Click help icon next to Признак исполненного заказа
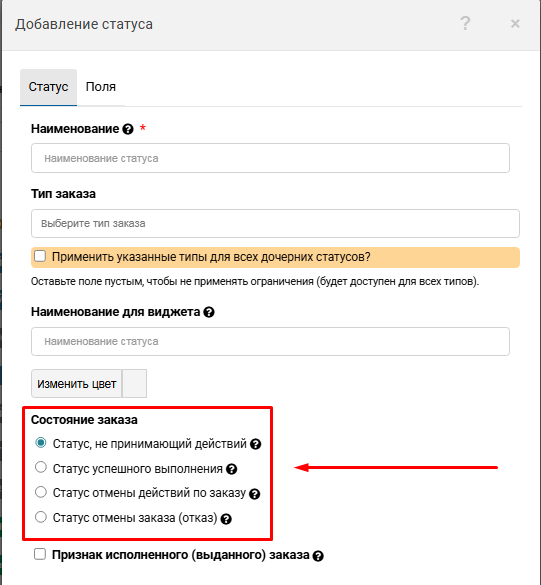This screenshot has width=541, height=585. pyautogui.click(x=318, y=556)
